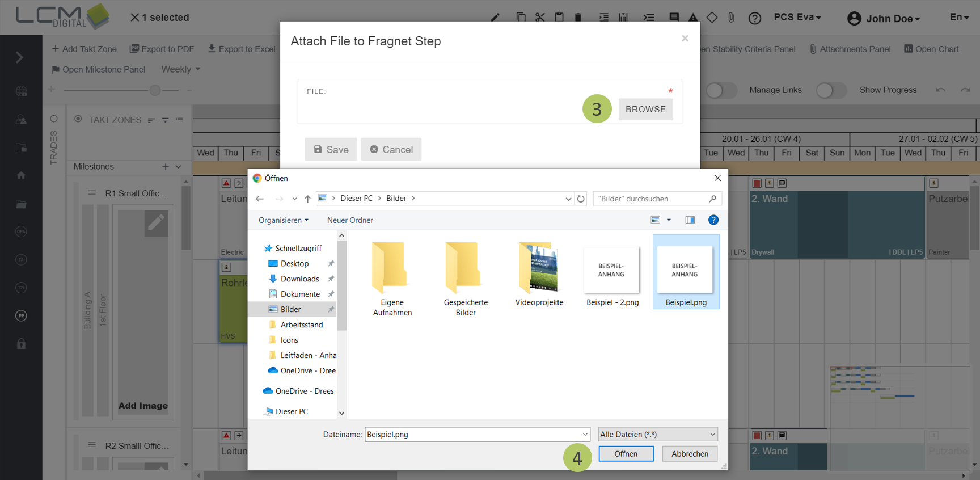Click the blue help icon in the file dialog
The height and width of the screenshot is (480, 980).
coord(713,220)
